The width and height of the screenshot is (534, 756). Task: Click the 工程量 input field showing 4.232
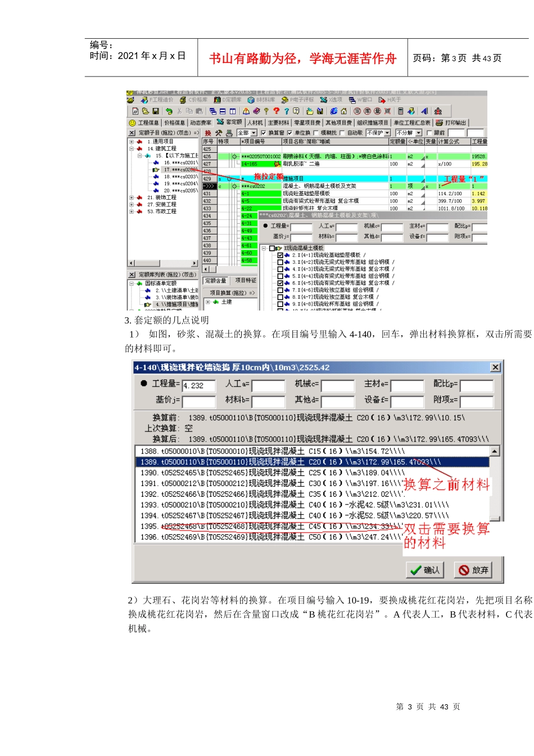199,385
